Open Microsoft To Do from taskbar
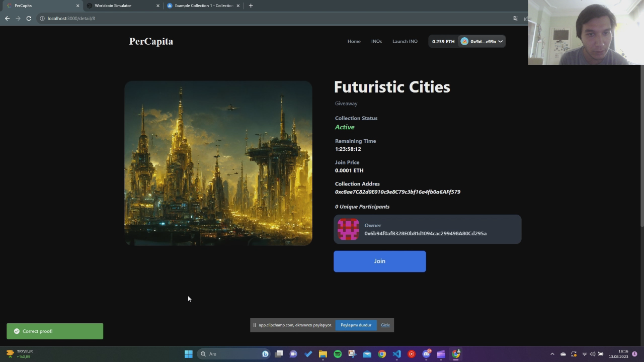 308,354
